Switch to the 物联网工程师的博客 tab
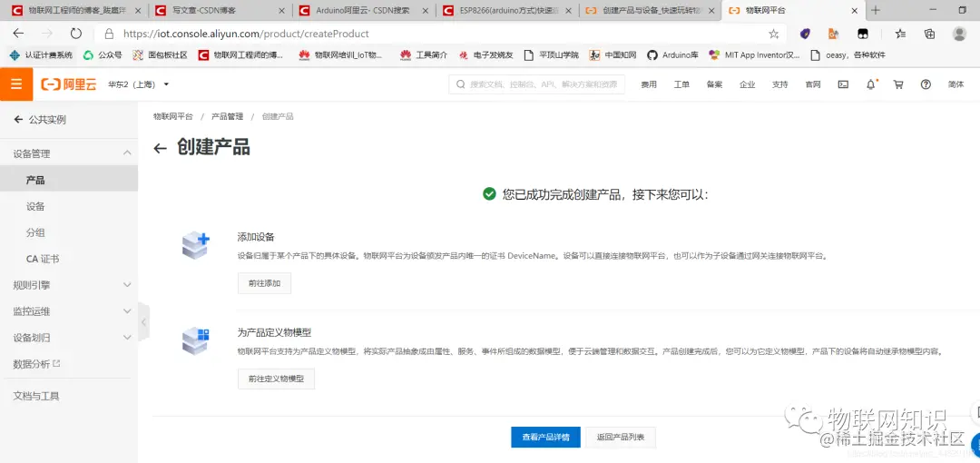The height and width of the screenshot is (463, 980). 77,11
